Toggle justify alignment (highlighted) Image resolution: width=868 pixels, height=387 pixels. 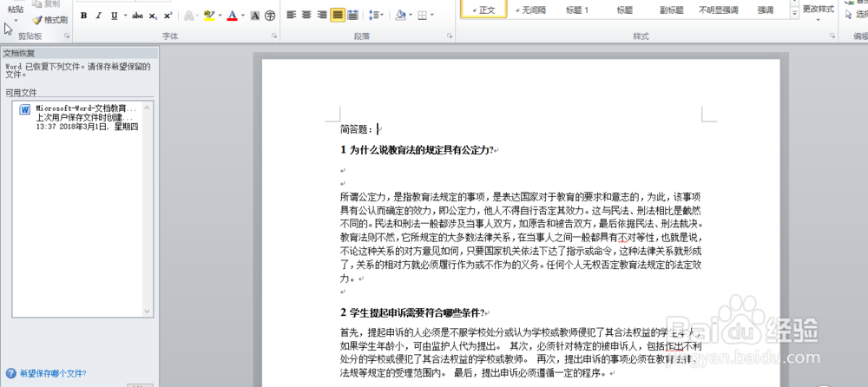[x=337, y=15]
